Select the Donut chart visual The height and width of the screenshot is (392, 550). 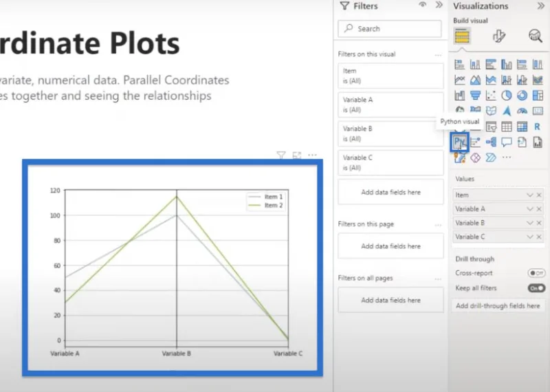522,96
